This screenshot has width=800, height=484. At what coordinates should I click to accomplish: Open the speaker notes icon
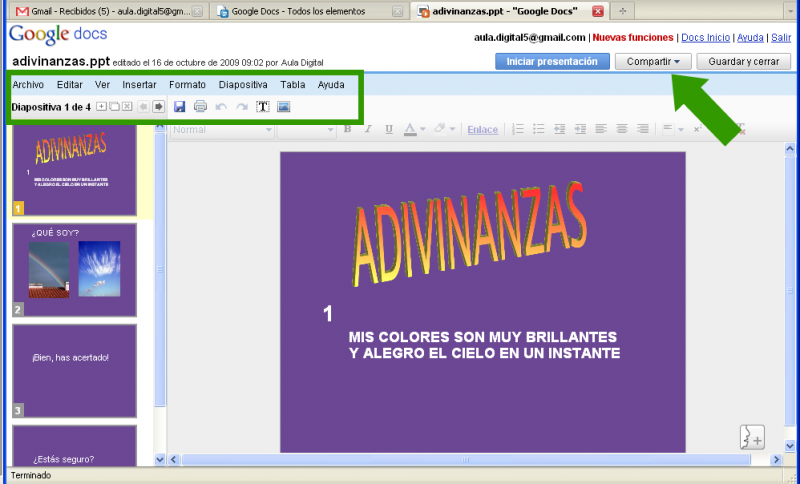point(753,437)
